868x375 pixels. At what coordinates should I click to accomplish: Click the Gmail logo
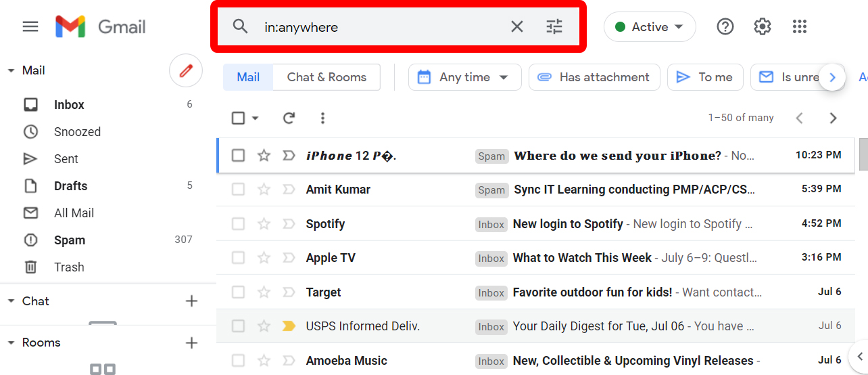[x=101, y=26]
